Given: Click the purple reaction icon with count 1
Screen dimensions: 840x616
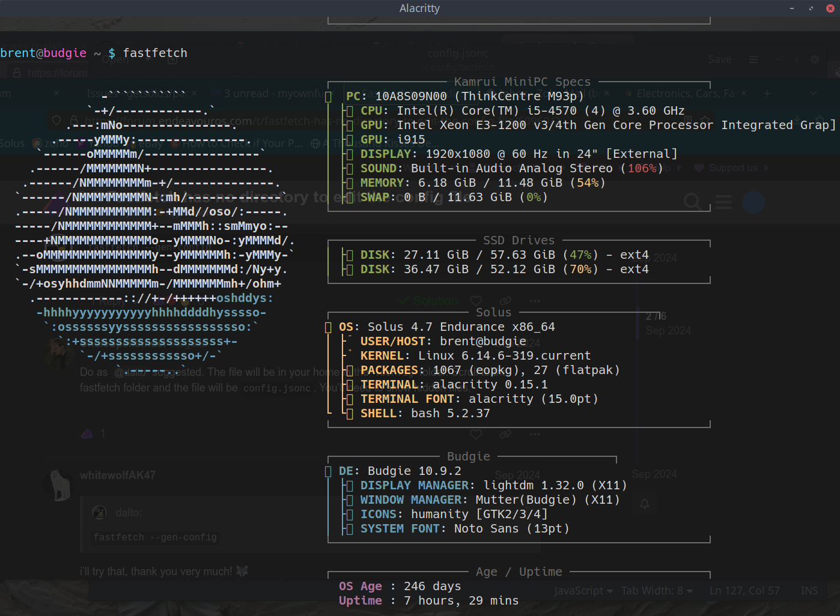Looking at the screenshot, I should [x=88, y=433].
